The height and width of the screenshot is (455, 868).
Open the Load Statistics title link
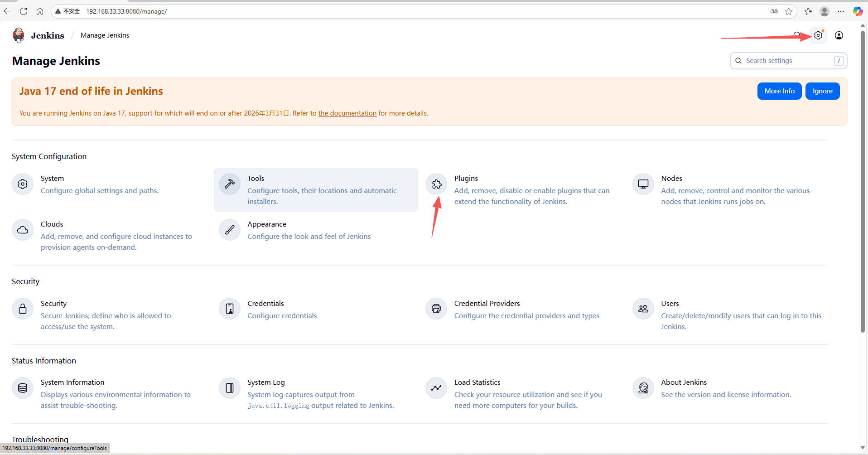pos(477,382)
